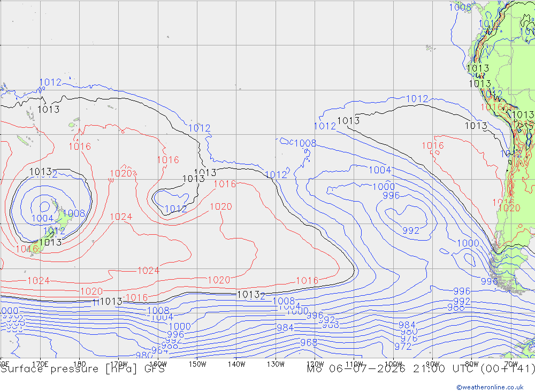Click the 120W longitude label

pyautogui.click(x=315, y=364)
